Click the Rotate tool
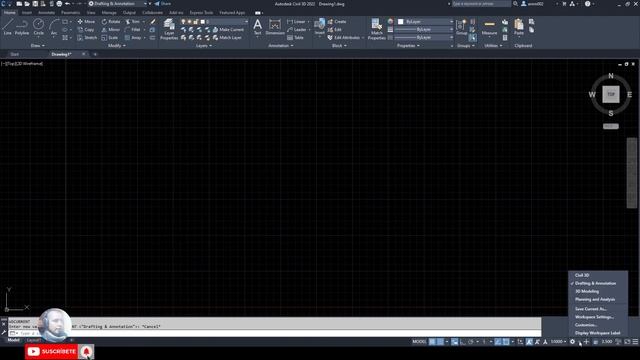The height and width of the screenshot is (360, 640). (111, 22)
